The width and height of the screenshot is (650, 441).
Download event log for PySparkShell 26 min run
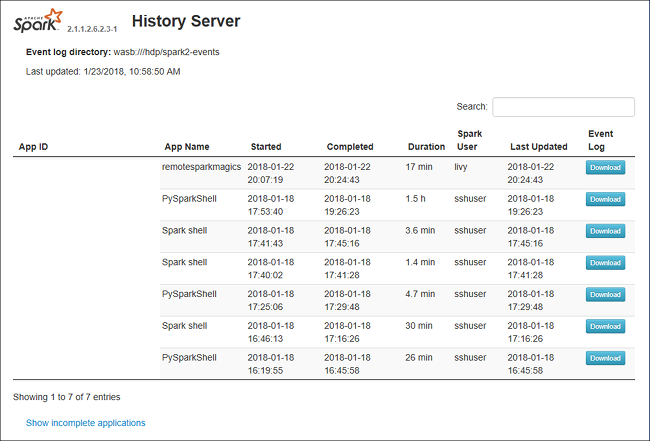(x=605, y=358)
